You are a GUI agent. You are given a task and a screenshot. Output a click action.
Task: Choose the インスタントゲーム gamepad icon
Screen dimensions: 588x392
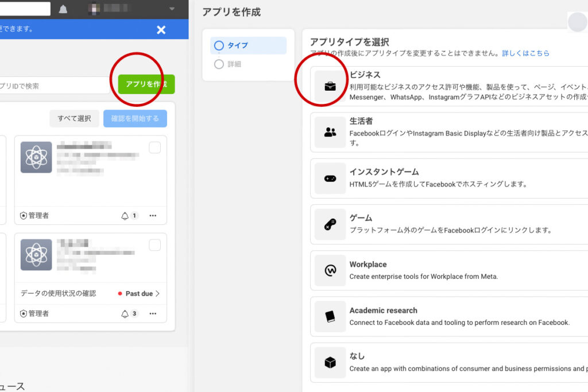pyautogui.click(x=330, y=178)
